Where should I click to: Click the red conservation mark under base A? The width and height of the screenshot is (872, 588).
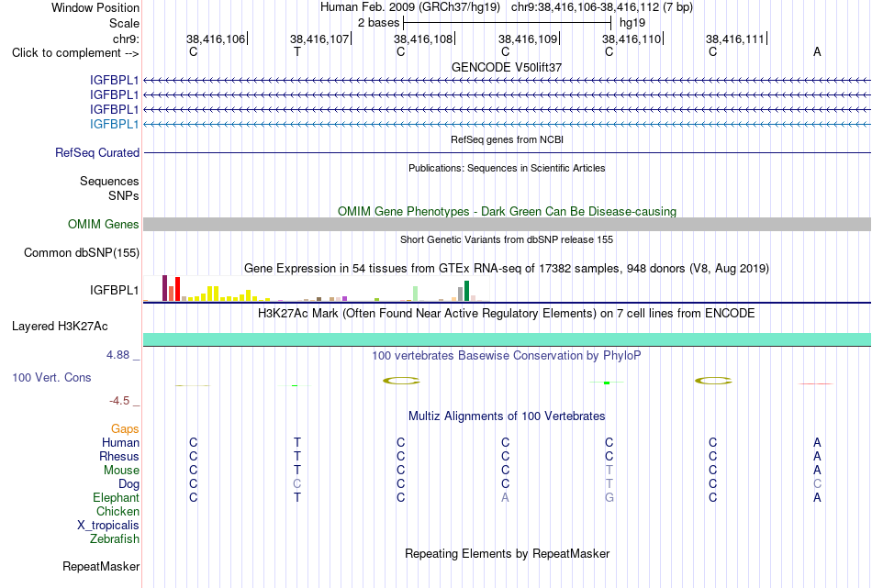(816, 383)
